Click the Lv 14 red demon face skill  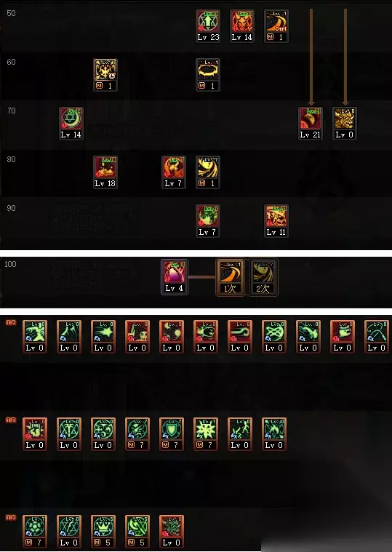pos(241,26)
